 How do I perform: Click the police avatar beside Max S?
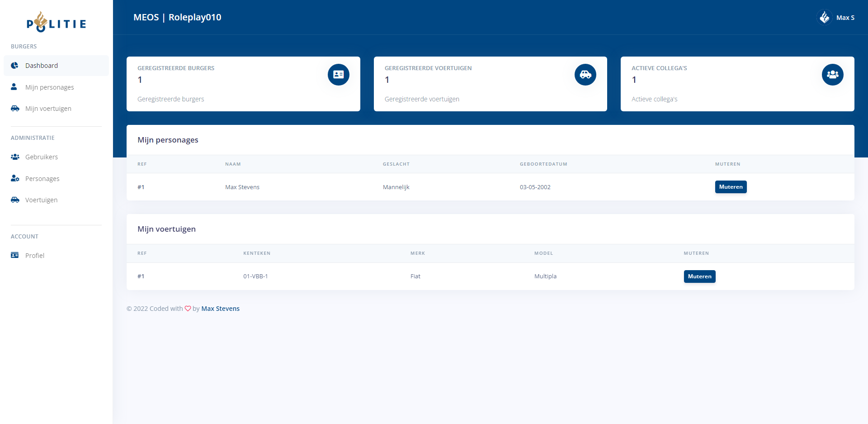[824, 18]
